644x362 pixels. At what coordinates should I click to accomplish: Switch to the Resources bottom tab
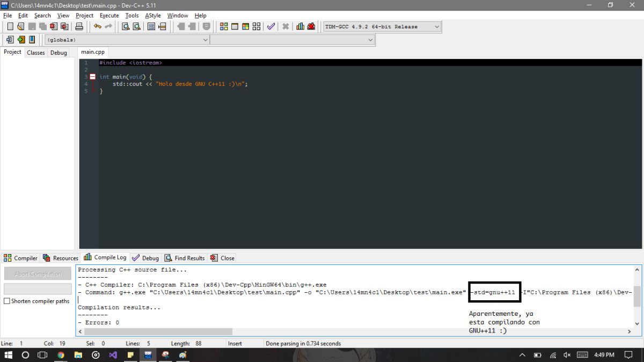61,258
